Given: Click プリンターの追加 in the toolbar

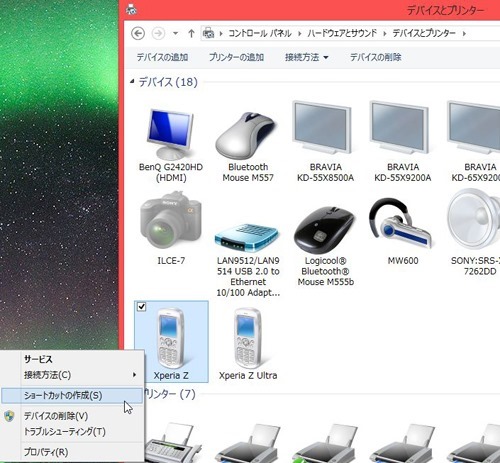Looking at the screenshot, I should pos(237,57).
